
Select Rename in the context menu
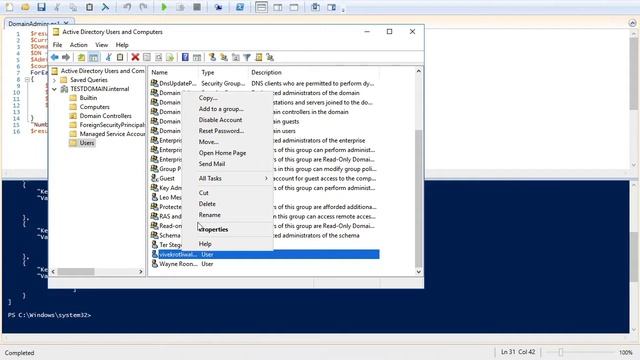(x=227, y=215)
